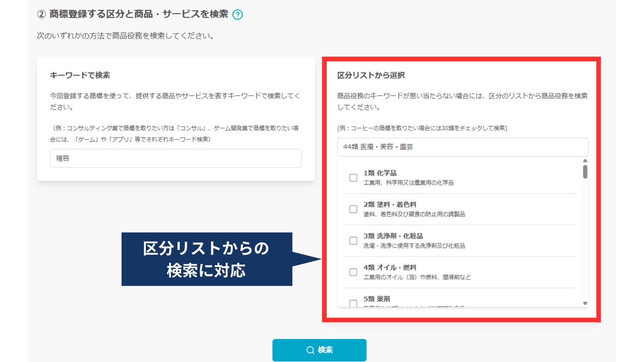Image resolution: width=644 pixels, height=362 pixels.
Task: Check the 2類 塗料・着色料 checkbox
Action: pos(353,209)
